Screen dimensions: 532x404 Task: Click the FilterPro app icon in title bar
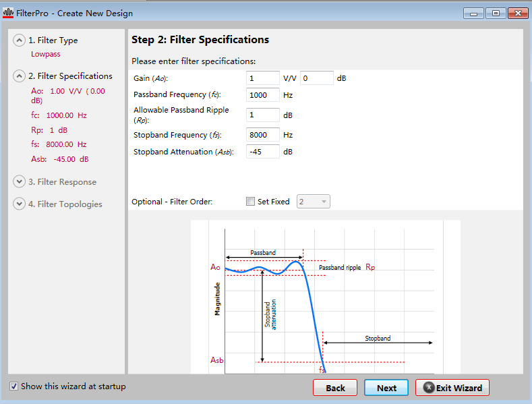tap(8, 13)
